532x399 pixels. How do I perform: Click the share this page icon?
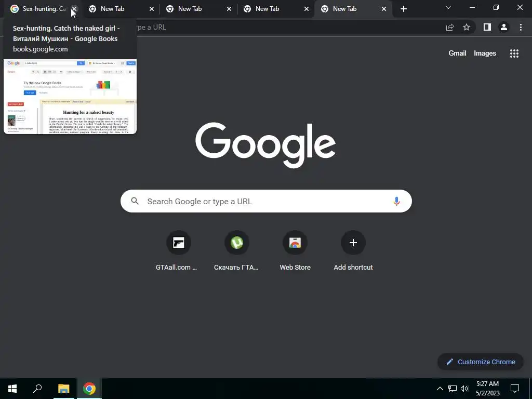[x=450, y=27]
